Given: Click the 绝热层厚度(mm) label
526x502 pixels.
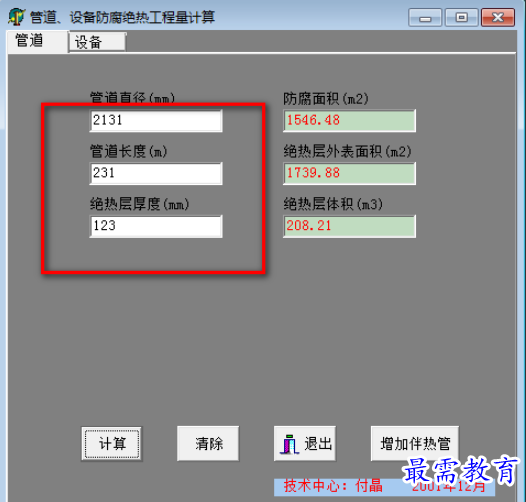Looking at the screenshot, I should 140,204.
